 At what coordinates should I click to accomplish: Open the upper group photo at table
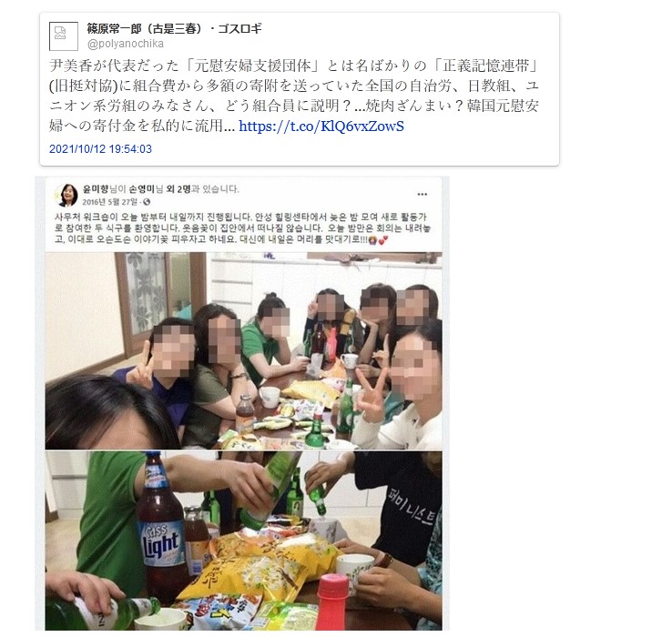coord(243,350)
